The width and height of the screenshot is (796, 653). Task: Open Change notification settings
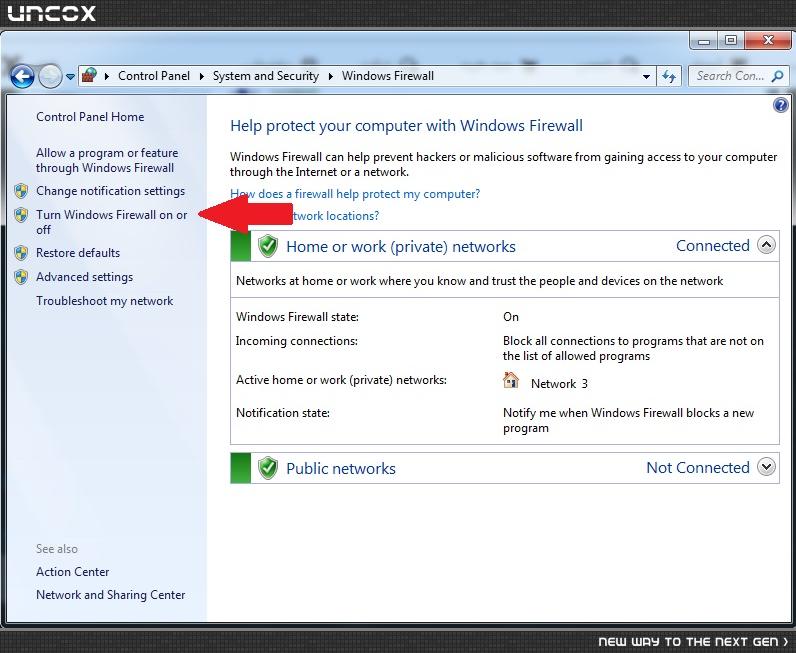pyautogui.click(x=110, y=191)
